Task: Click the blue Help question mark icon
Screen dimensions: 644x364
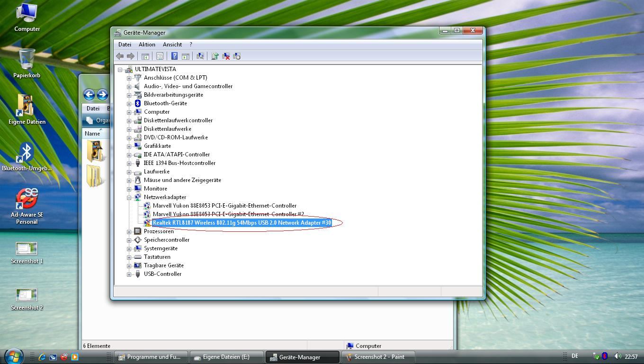Action: [174, 56]
